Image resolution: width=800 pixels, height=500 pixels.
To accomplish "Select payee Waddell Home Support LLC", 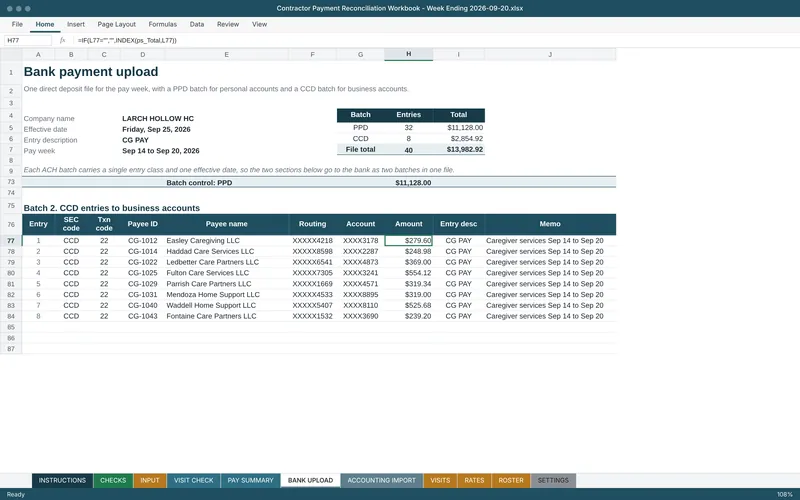I will pos(227,305).
